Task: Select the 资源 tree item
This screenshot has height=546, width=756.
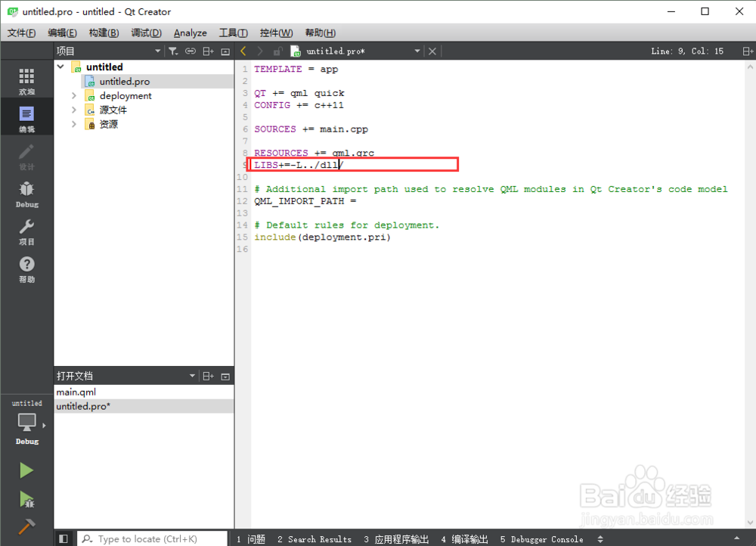Action: click(108, 125)
